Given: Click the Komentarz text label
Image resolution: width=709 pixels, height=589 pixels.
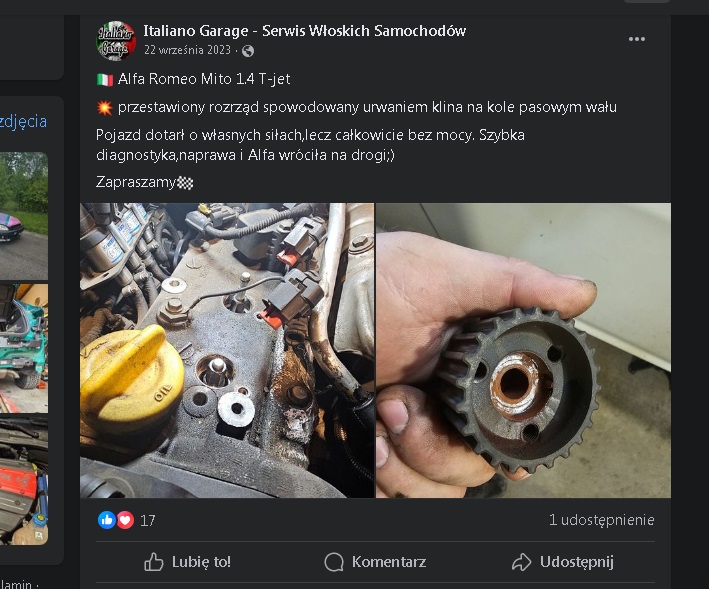Looking at the screenshot, I should pos(389,562).
